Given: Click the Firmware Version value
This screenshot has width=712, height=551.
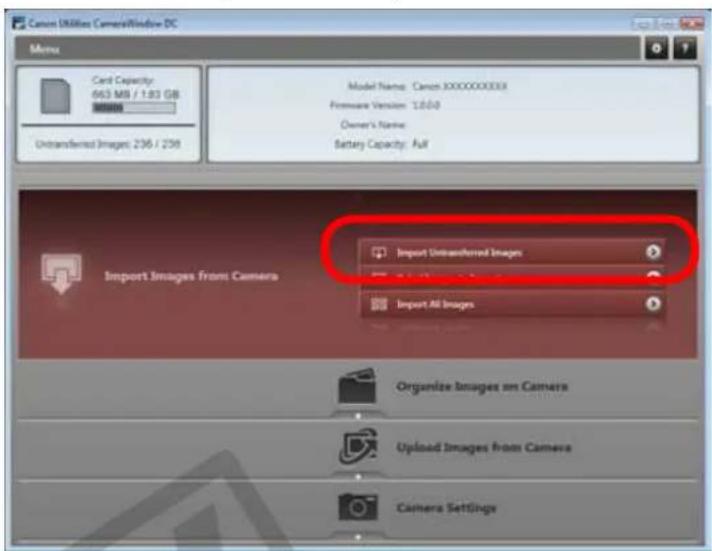Looking at the screenshot, I should click(x=426, y=105).
